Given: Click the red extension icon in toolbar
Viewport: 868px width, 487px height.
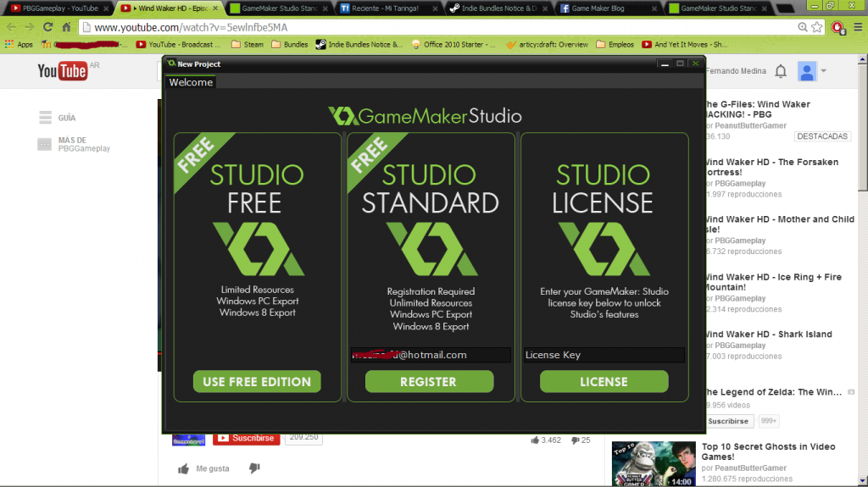Looking at the screenshot, I should pos(838,28).
